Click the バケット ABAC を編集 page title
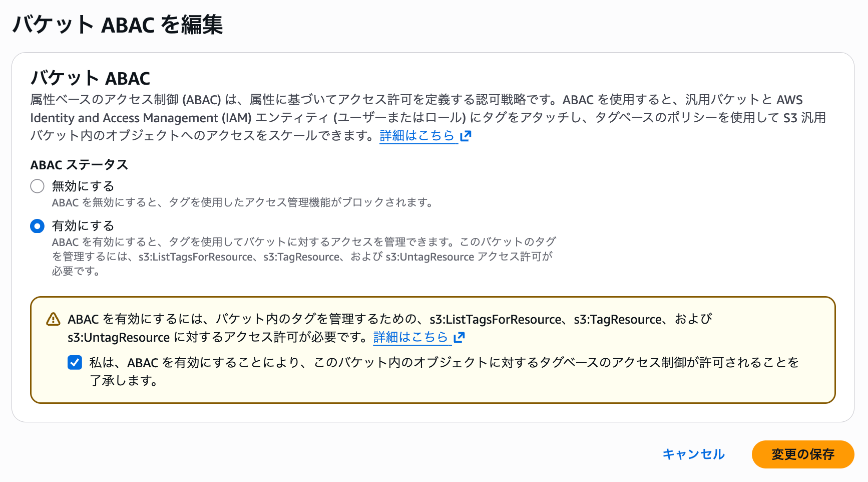Screen dimensions: 868x482 pos(118,25)
